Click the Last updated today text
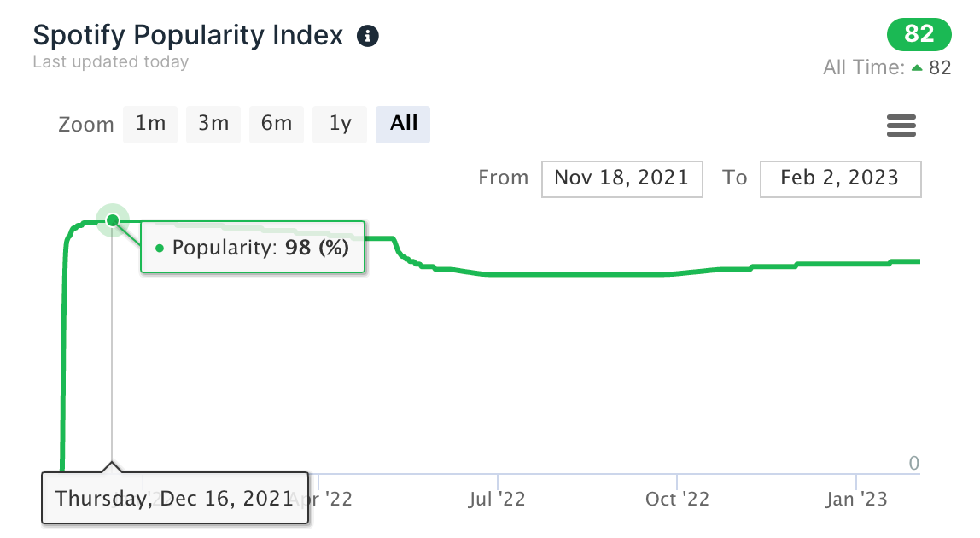Screen dimensions: 980x538 tap(110, 62)
